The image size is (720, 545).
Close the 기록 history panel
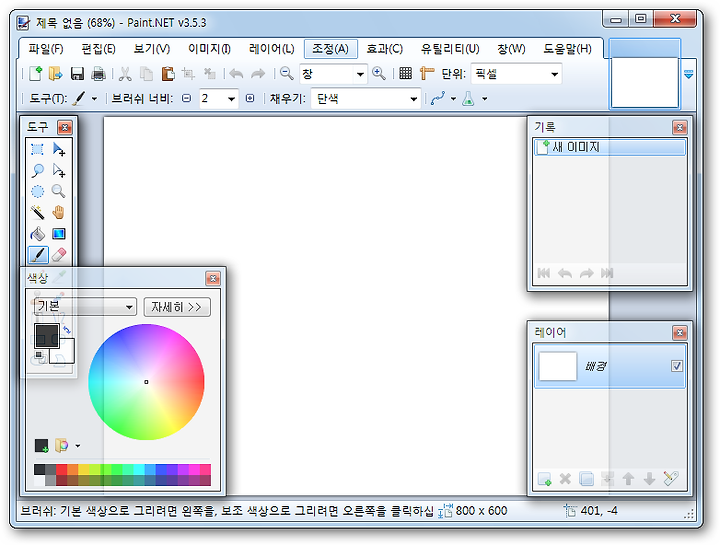point(680,127)
